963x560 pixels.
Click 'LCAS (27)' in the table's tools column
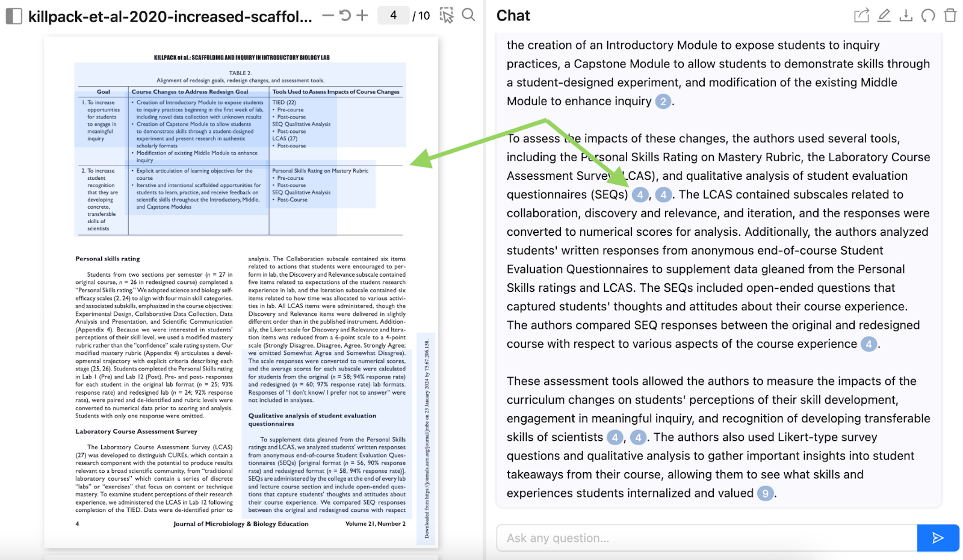(x=285, y=138)
